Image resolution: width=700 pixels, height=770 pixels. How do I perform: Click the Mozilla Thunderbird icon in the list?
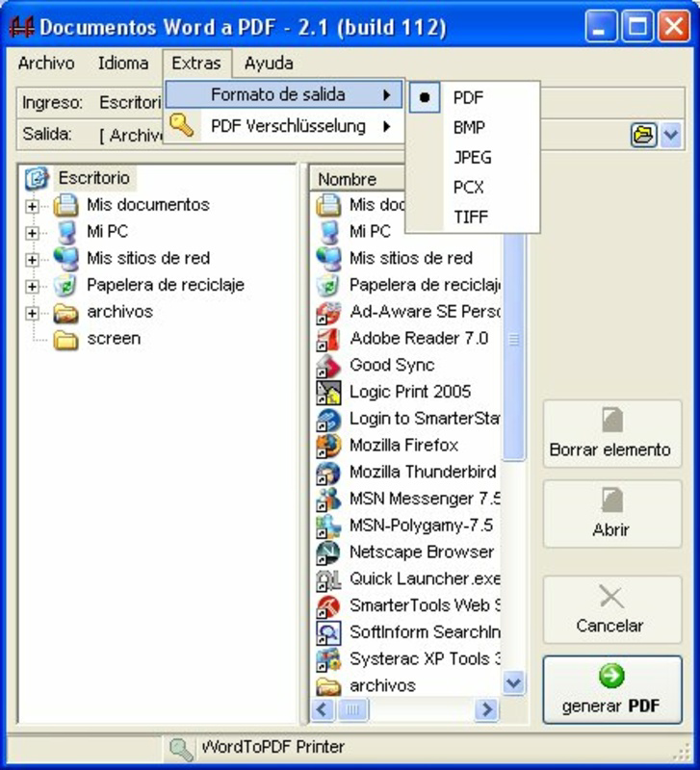(x=328, y=473)
